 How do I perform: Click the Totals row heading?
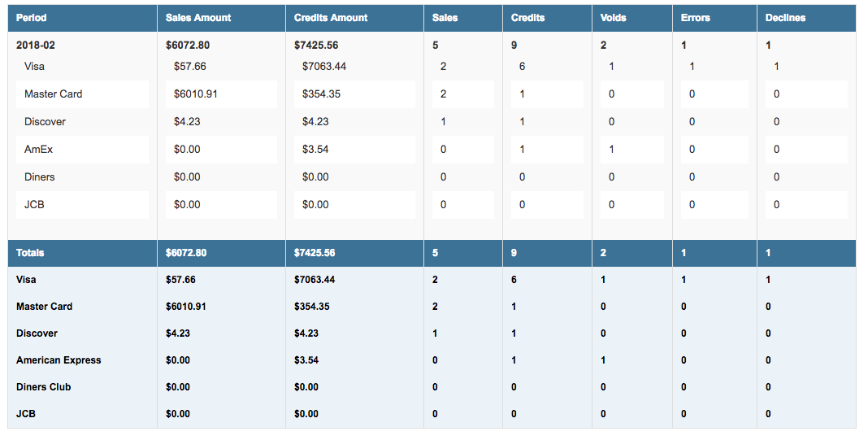(x=30, y=253)
